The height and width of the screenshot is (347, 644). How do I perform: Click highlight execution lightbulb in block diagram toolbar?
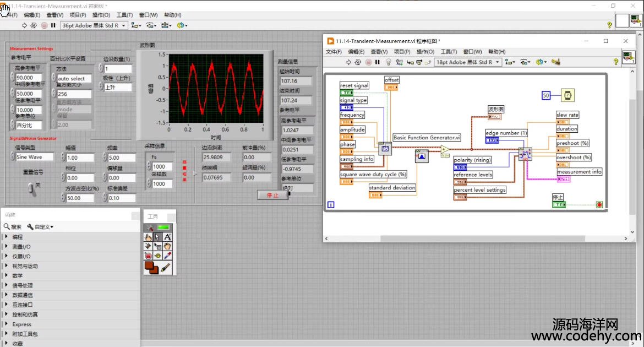(x=388, y=62)
